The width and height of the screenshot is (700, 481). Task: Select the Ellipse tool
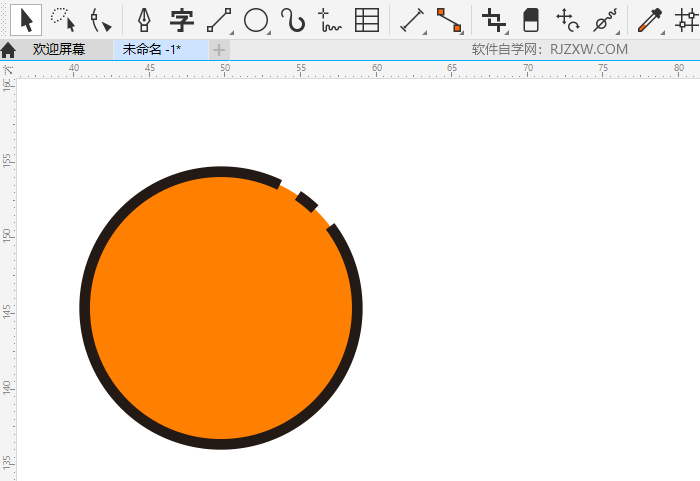256,20
